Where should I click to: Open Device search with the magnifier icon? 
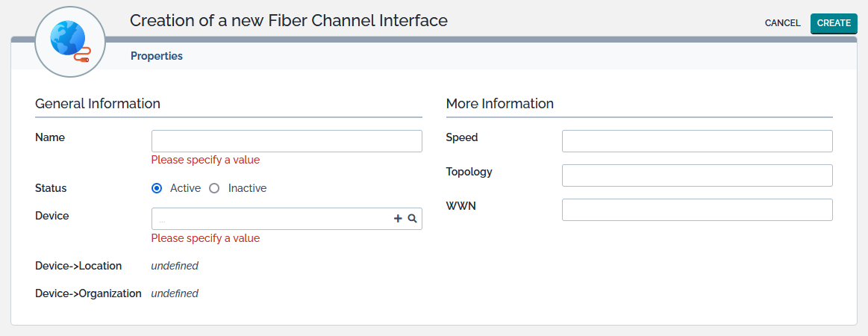[412, 219]
